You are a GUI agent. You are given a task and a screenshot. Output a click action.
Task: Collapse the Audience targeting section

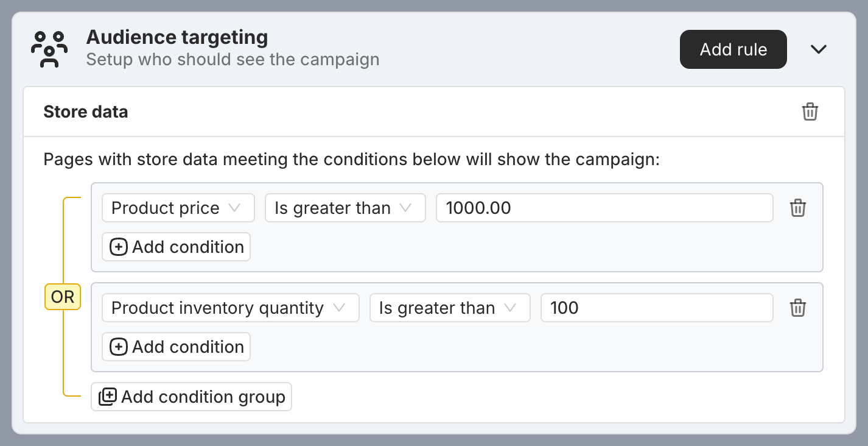pos(819,49)
